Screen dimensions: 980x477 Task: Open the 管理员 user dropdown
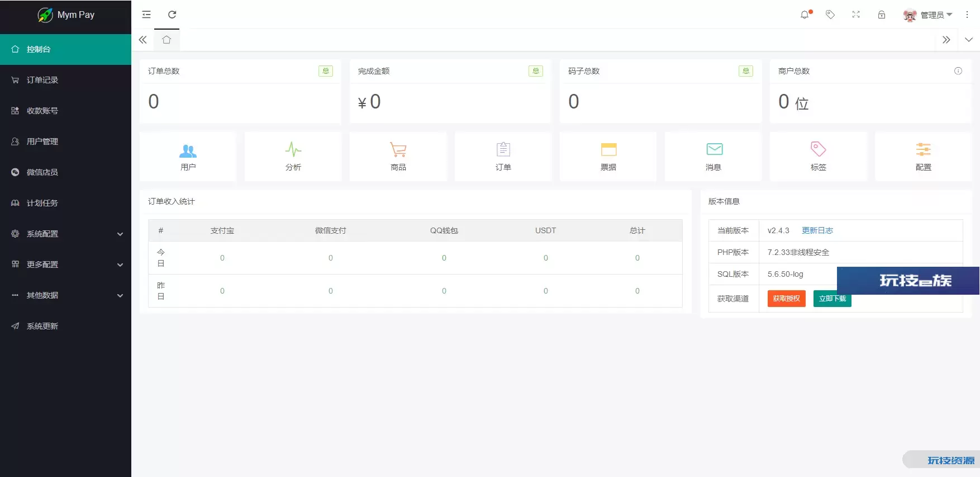(936, 15)
